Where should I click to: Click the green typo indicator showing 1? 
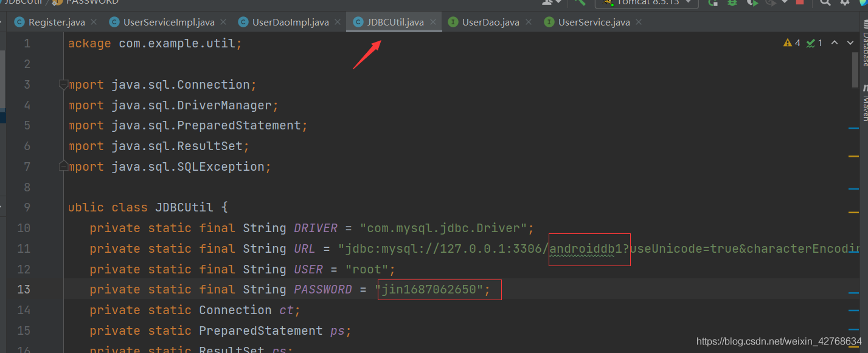click(814, 43)
